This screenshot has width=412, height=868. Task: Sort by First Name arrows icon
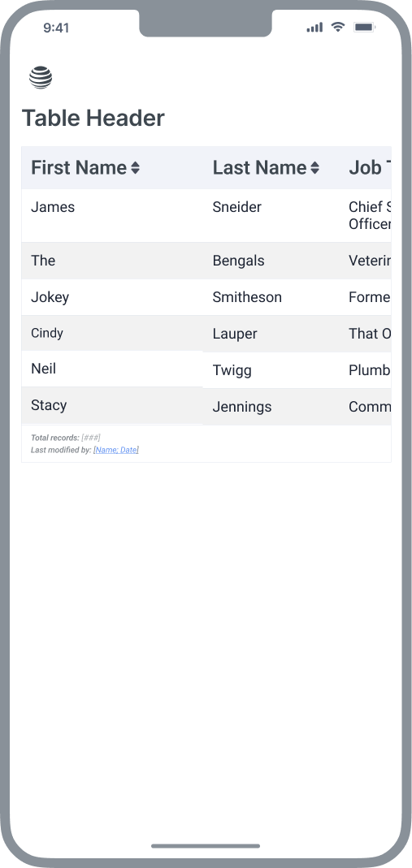[x=135, y=168]
